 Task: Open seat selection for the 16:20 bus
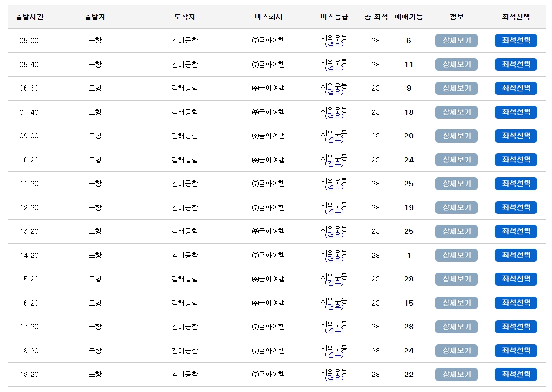(x=516, y=303)
